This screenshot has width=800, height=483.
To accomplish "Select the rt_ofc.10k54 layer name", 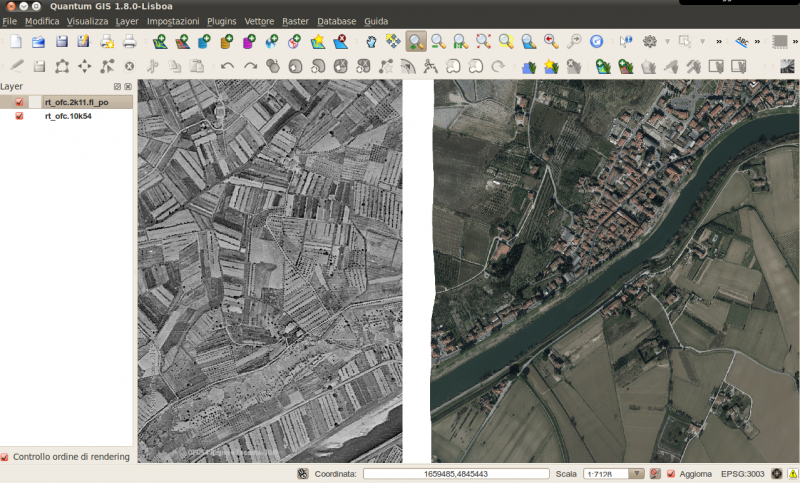I will tap(68, 116).
